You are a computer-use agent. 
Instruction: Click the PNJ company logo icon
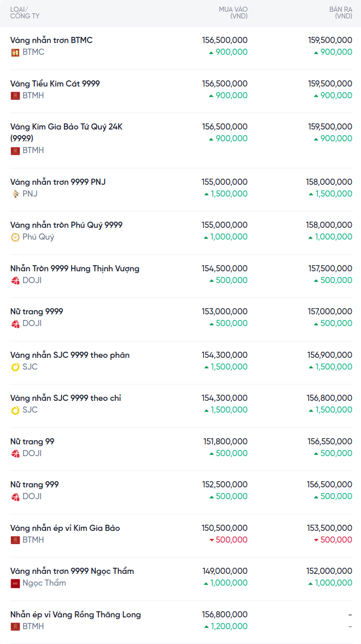(x=15, y=194)
